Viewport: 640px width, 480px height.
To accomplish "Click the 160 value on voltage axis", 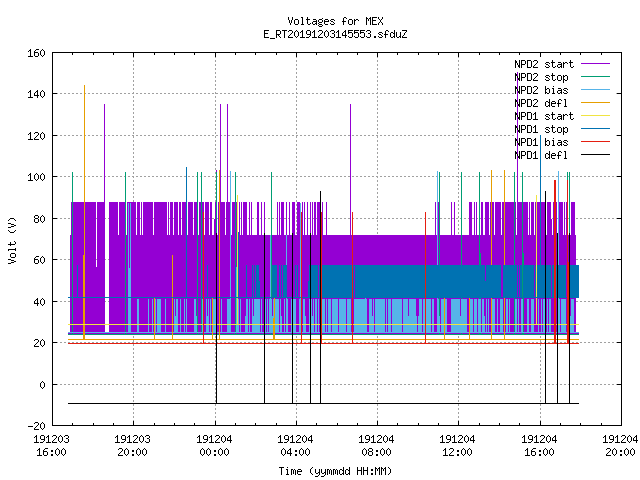I will coord(36,53).
